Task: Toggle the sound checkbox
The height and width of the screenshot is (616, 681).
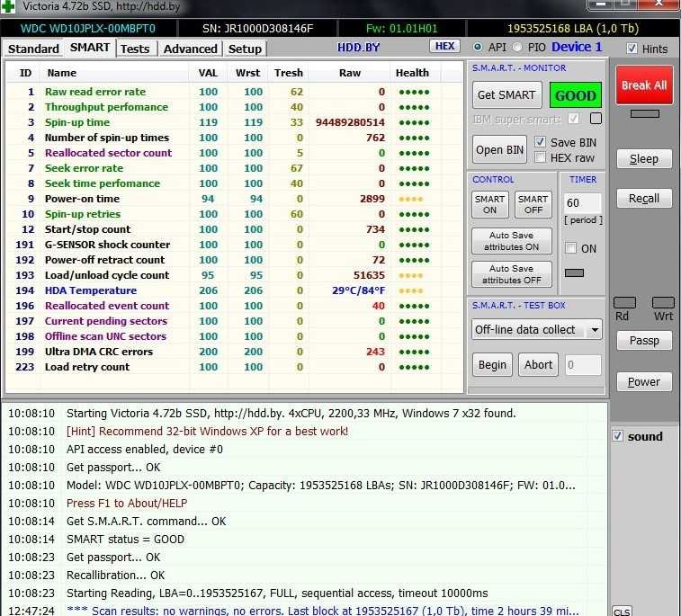Action: click(x=617, y=436)
